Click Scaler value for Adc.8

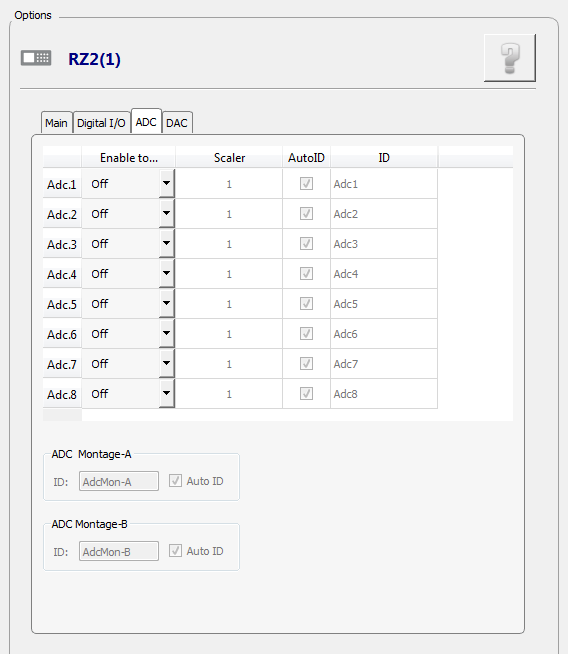coord(229,394)
